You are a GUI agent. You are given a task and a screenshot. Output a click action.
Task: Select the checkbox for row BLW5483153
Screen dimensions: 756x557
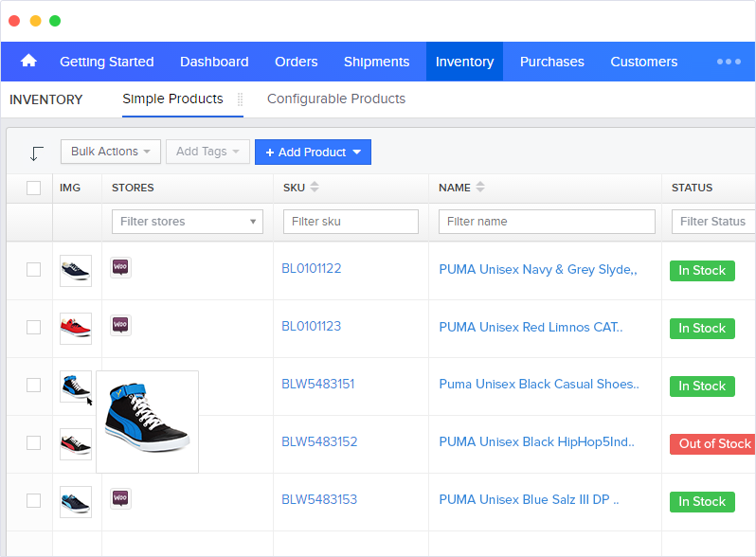pyautogui.click(x=34, y=501)
